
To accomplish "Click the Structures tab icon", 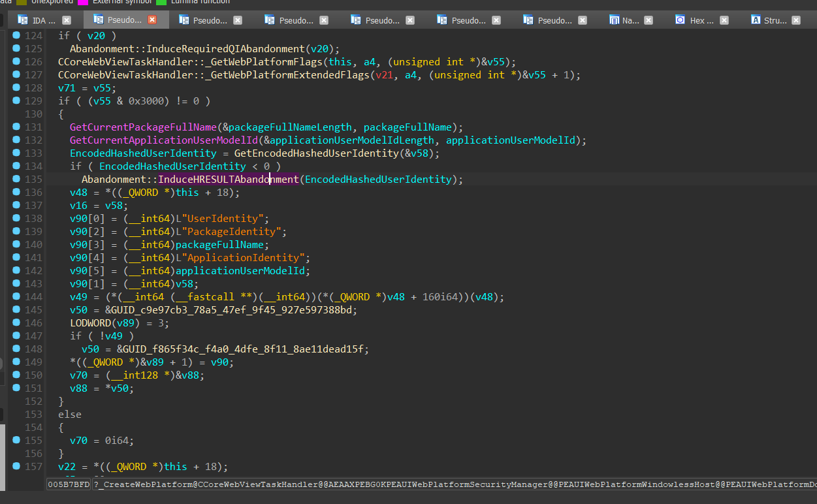I will click(756, 20).
